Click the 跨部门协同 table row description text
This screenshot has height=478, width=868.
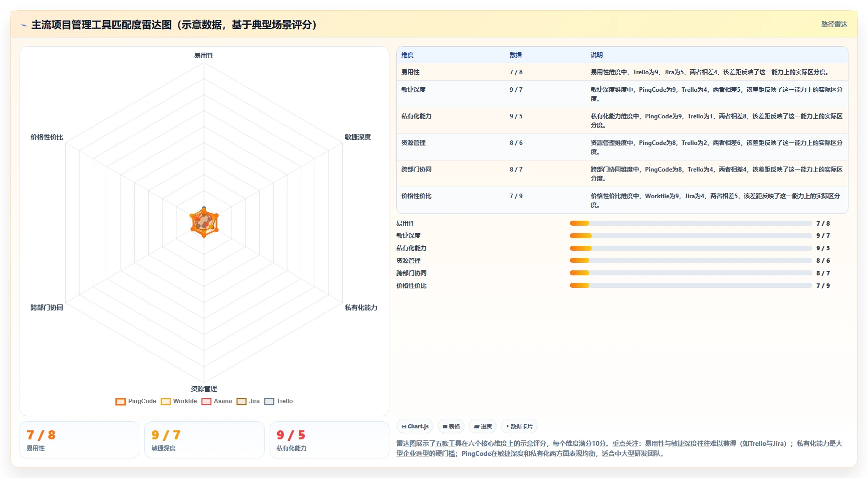[x=717, y=174]
